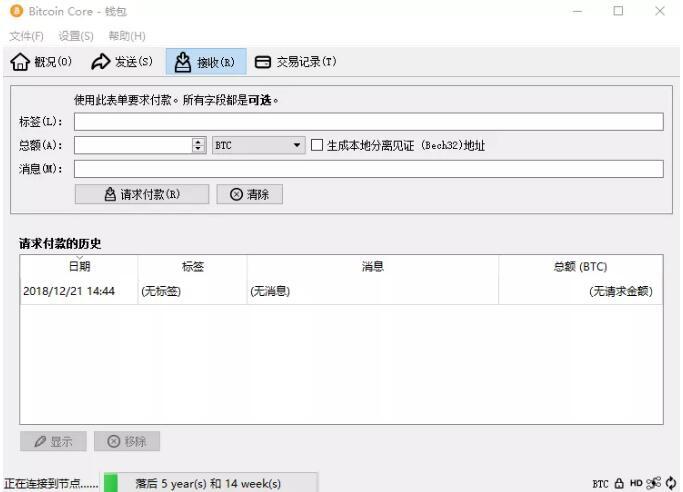
Task: Click the network connections icon in status bar
Action: click(653, 483)
